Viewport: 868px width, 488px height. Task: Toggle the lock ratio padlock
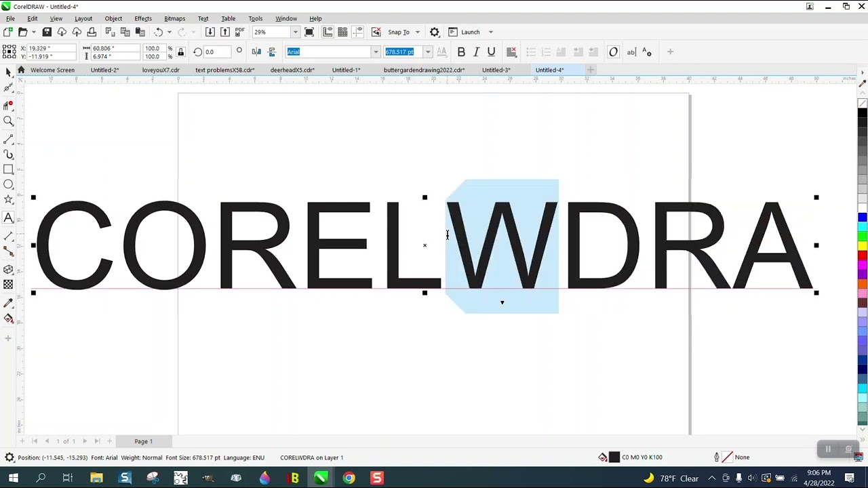click(180, 52)
